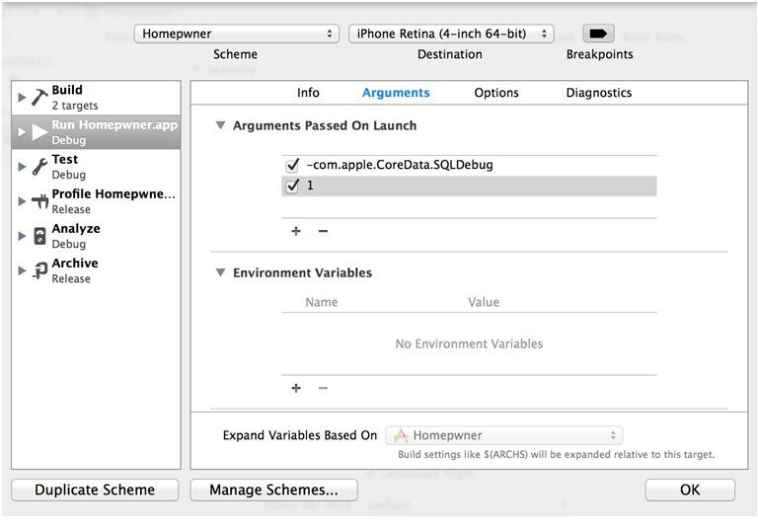Expand the Analyze action disclosure triangle
This screenshot has height=532, width=758.
(22, 236)
